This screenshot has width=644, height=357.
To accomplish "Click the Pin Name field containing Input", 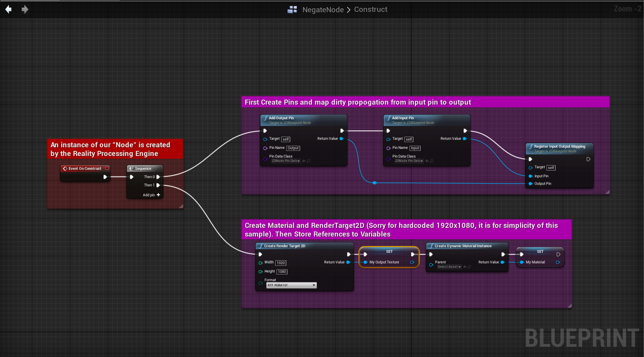I will click(x=415, y=148).
